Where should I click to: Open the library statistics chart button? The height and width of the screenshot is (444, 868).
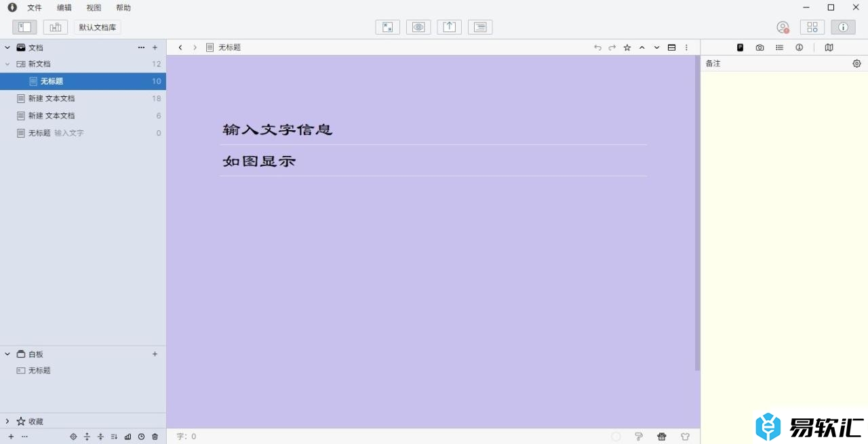(56, 27)
